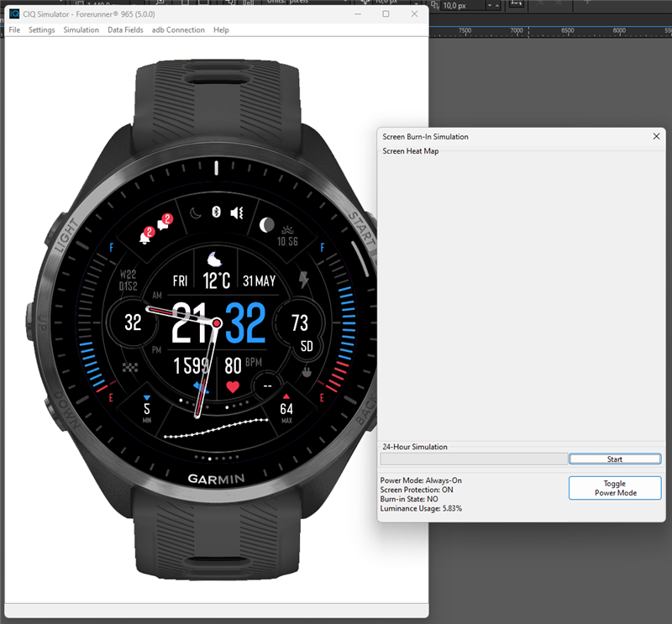The width and height of the screenshot is (672, 624).
Task: Click the white hour digits 21
Action: [190, 322]
